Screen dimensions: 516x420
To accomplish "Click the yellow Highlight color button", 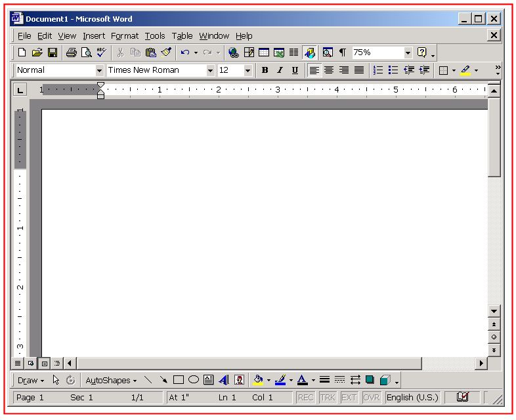I will coord(465,70).
